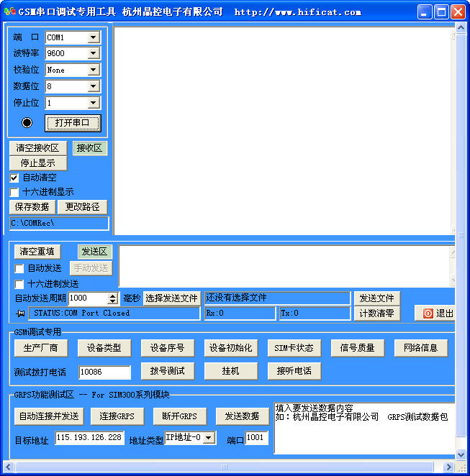Click the app icon in the title bar
This screenshot has height=476, width=470.
(10, 12)
